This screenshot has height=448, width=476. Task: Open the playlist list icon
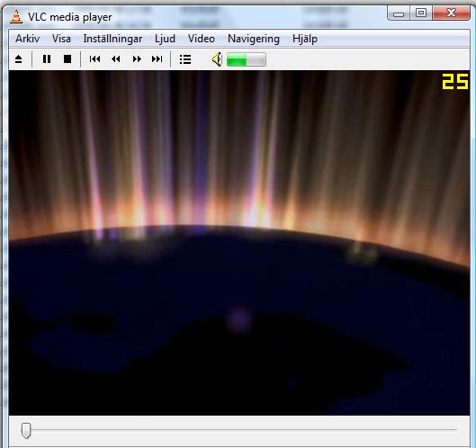click(x=185, y=59)
